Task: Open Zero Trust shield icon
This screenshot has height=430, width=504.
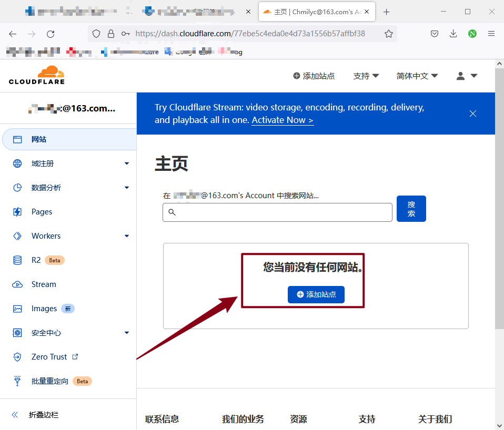Action: (x=17, y=357)
